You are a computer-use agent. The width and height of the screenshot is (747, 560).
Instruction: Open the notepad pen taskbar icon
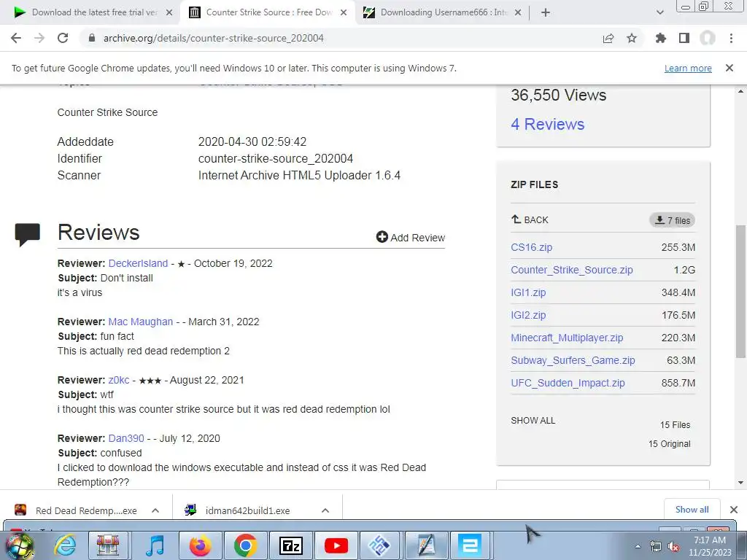[x=425, y=545]
